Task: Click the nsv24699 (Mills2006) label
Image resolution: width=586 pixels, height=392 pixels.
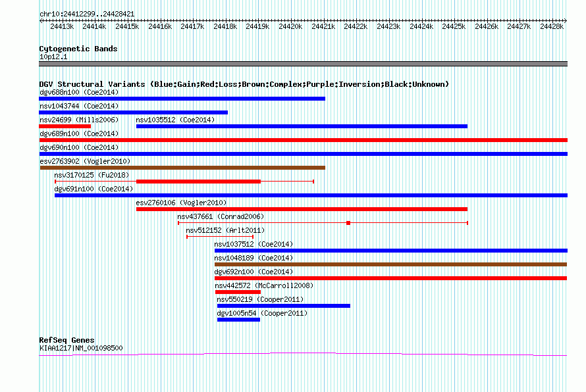Action: (79, 120)
